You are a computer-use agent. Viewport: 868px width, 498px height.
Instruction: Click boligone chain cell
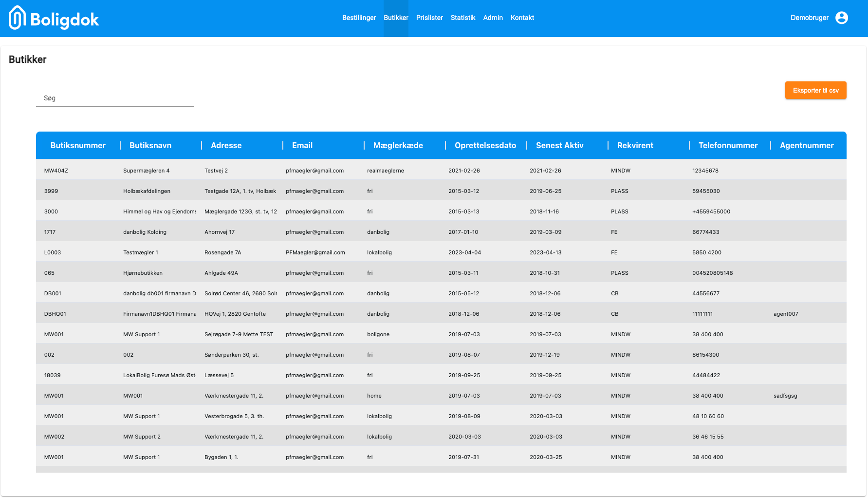click(378, 334)
